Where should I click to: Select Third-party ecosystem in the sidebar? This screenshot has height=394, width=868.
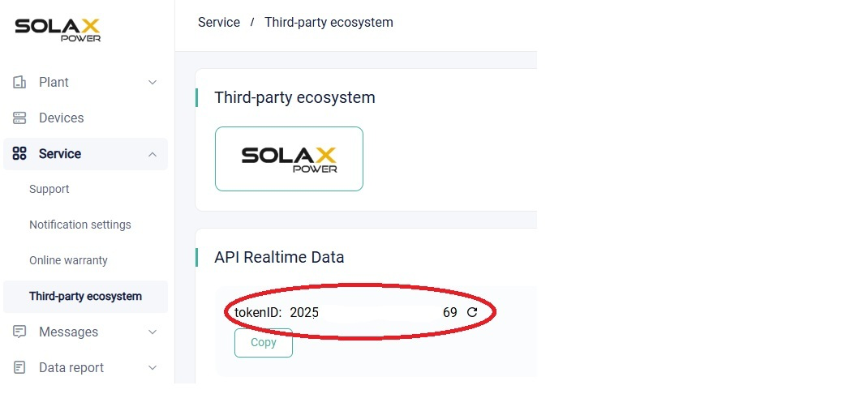coord(85,297)
